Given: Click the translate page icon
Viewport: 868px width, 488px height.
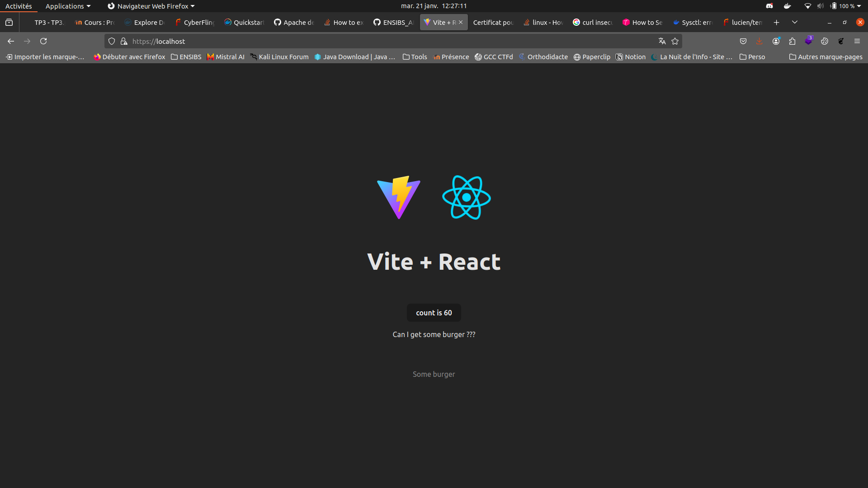Looking at the screenshot, I should click(x=662, y=41).
